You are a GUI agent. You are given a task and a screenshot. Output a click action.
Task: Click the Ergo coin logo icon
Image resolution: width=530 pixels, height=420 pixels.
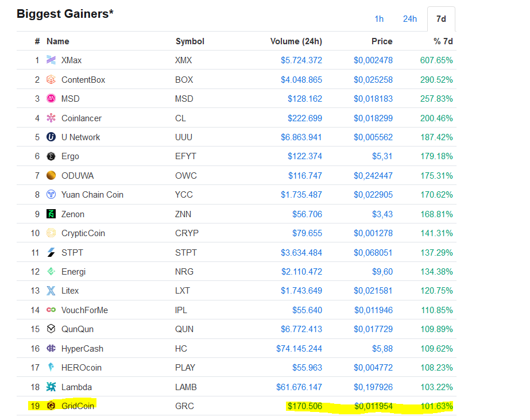coord(51,156)
